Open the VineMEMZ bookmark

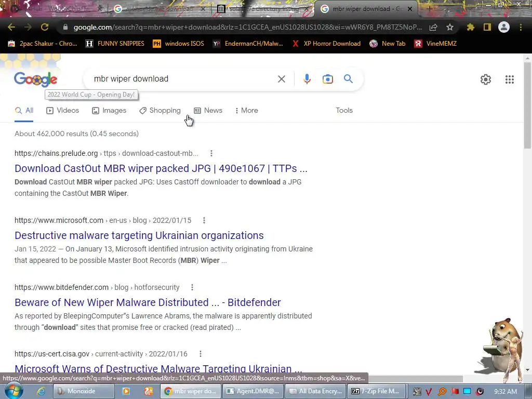tap(435, 44)
